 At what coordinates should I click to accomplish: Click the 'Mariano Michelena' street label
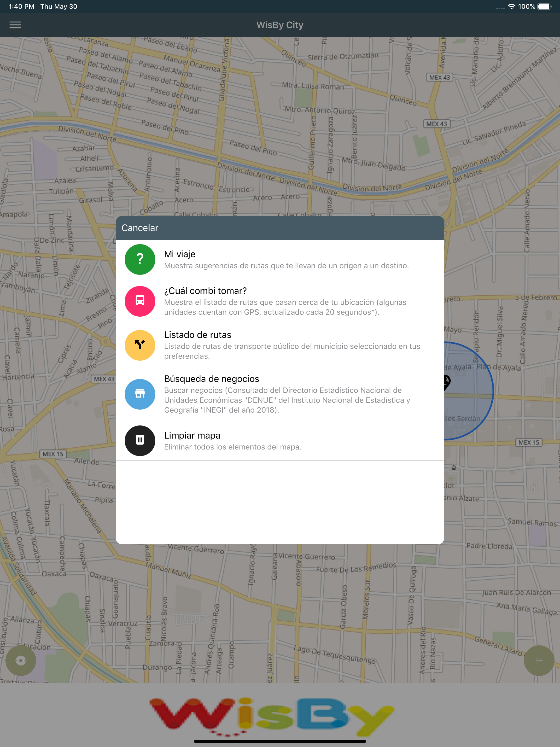click(82, 506)
